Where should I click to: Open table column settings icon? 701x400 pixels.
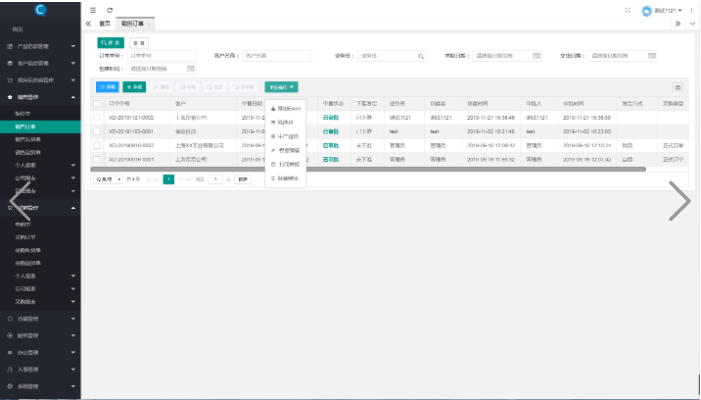pyautogui.click(x=678, y=87)
